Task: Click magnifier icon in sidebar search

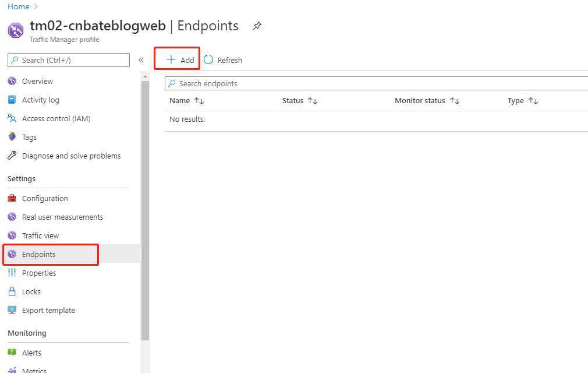Action: click(15, 60)
